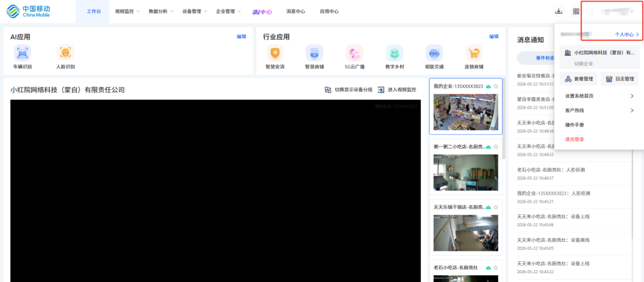
Task: Click the 进入视频监控 icon
Action: [381, 90]
